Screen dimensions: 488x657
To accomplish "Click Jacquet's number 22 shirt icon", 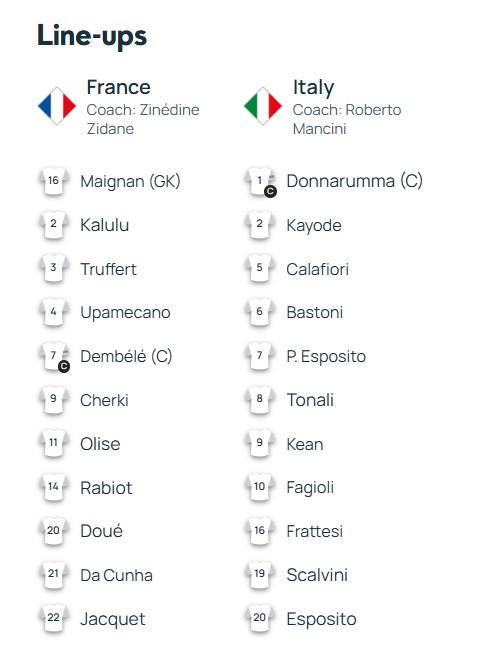I will [53, 618].
